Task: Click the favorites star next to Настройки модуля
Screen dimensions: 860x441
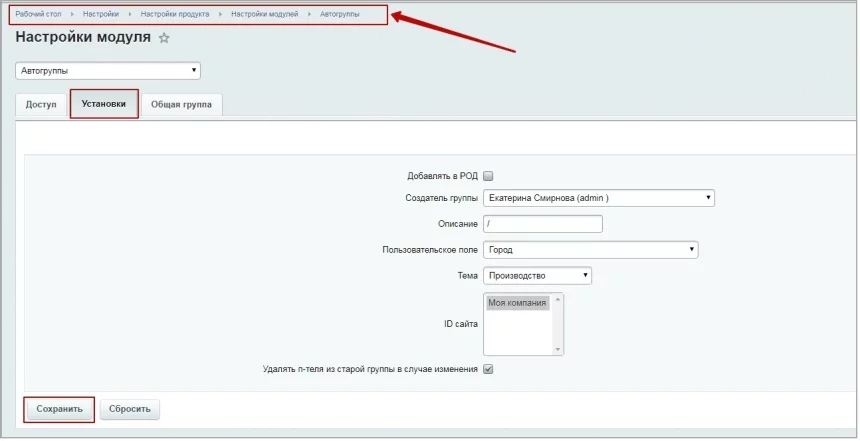Action: (x=165, y=38)
